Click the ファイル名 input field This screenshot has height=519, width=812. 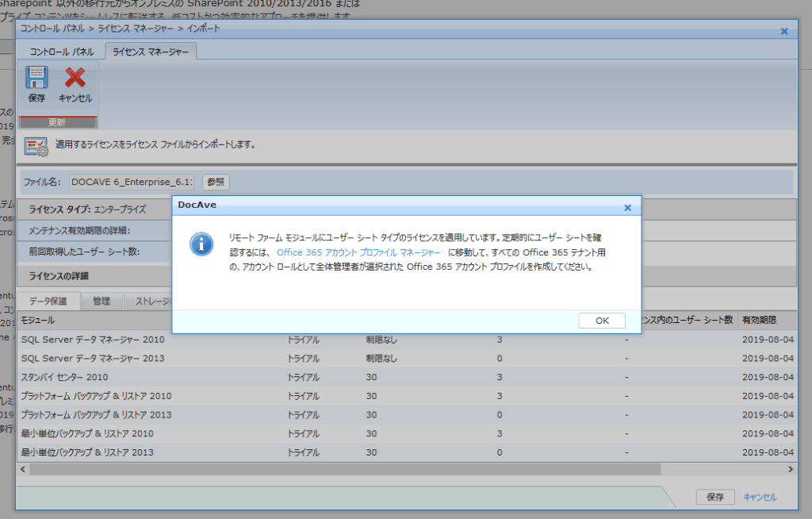click(x=132, y=182)
